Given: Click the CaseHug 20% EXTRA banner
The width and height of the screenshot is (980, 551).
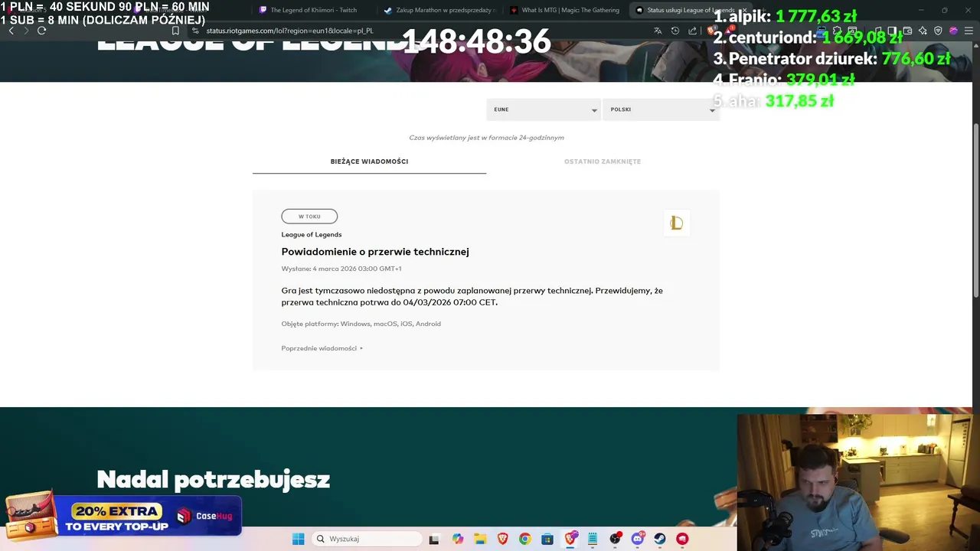Looking at the screenshot, I should 122,517.
